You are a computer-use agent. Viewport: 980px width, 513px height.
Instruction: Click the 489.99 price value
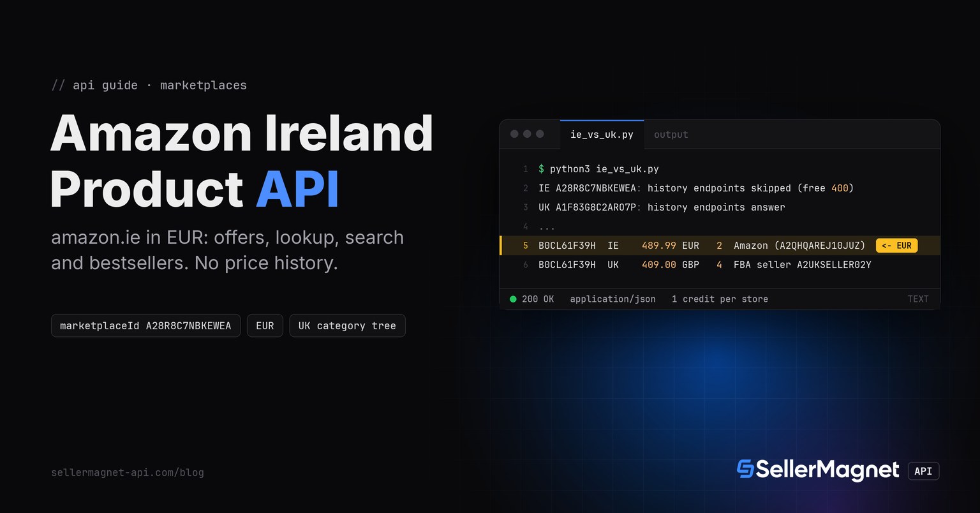[659, 246]
